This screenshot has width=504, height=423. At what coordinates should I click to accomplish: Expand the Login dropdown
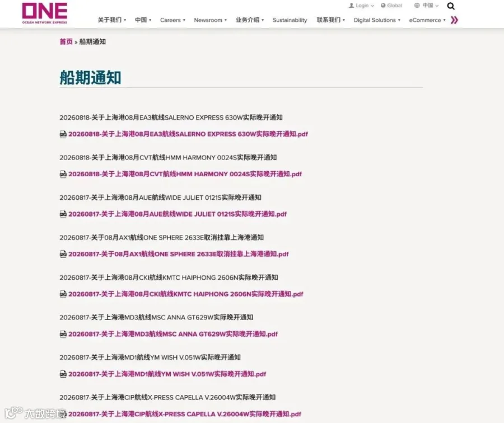point(362,6)
